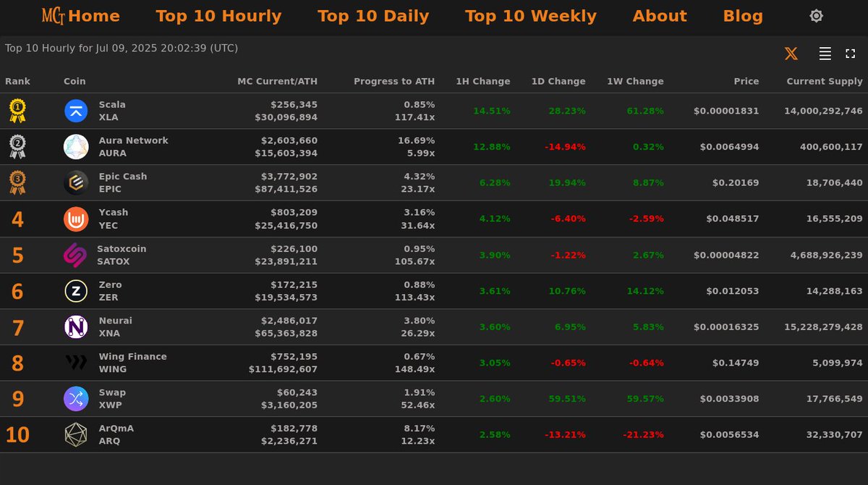Open the Blog page

point(743,16)
